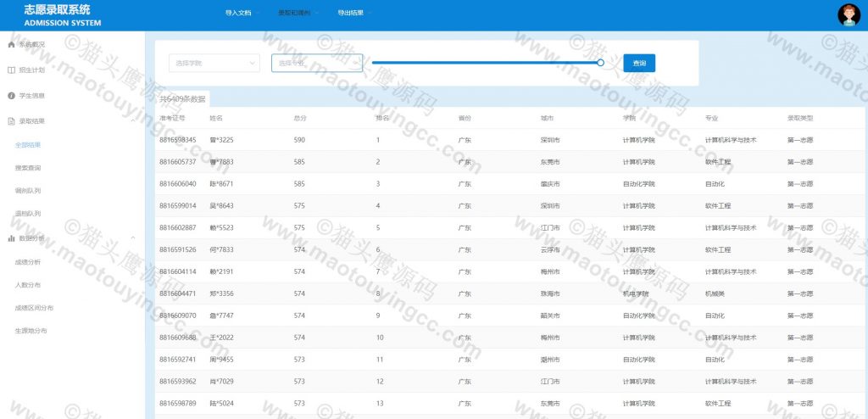Open the 选择专业 dropdown
The width and height of the screenshot is (868, 419).
click(x=316, y=63)
